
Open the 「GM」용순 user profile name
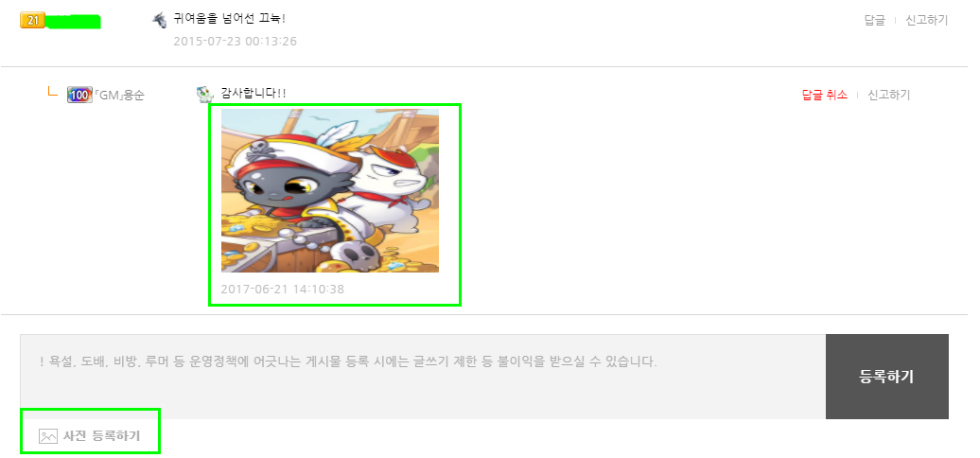[118, 96]
